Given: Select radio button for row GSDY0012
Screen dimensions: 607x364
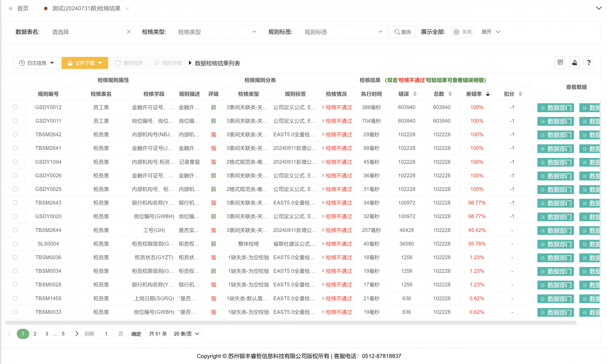Looking at the screenshot, I should click(15, 107).
